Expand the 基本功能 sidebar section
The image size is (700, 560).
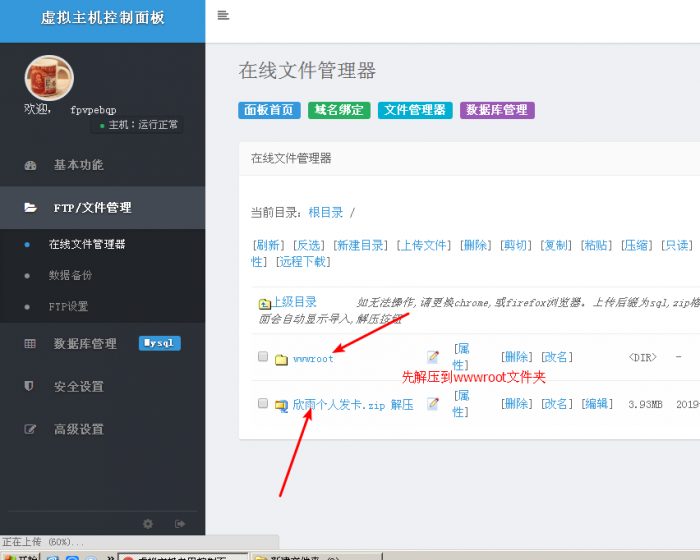coord(78,165)
